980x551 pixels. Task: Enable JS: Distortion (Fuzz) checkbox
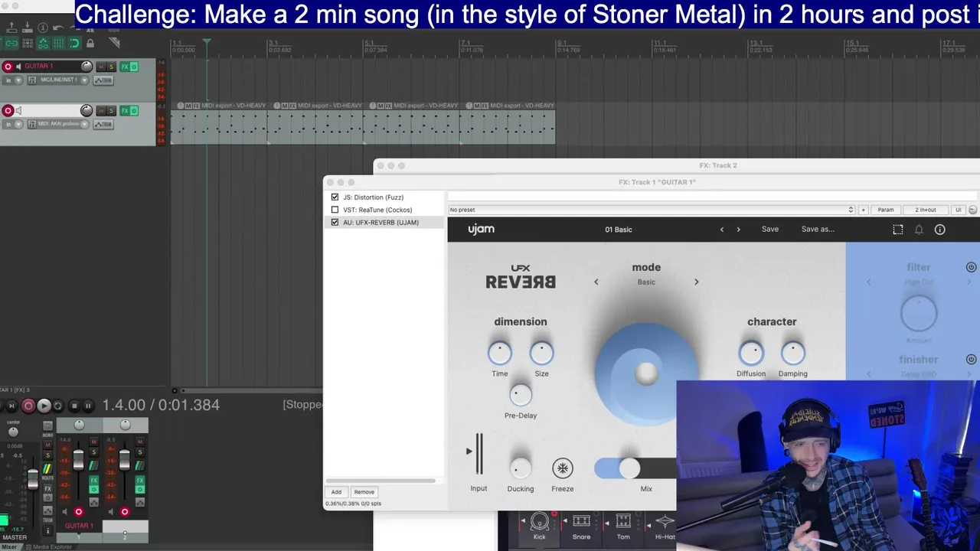point(335,197)
